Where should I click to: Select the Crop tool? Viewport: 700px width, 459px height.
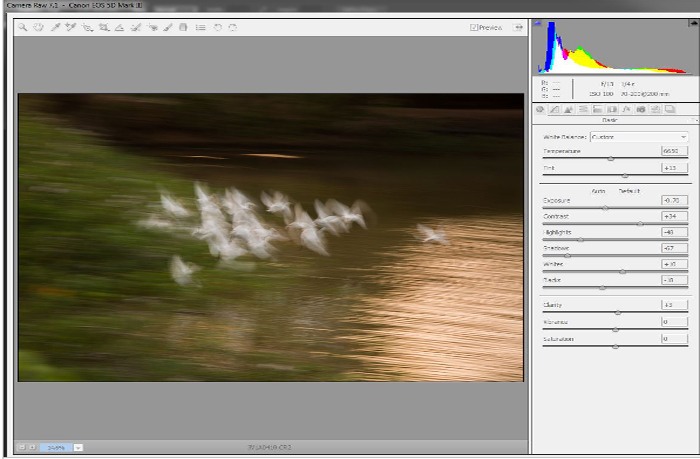tap(103, 28)
